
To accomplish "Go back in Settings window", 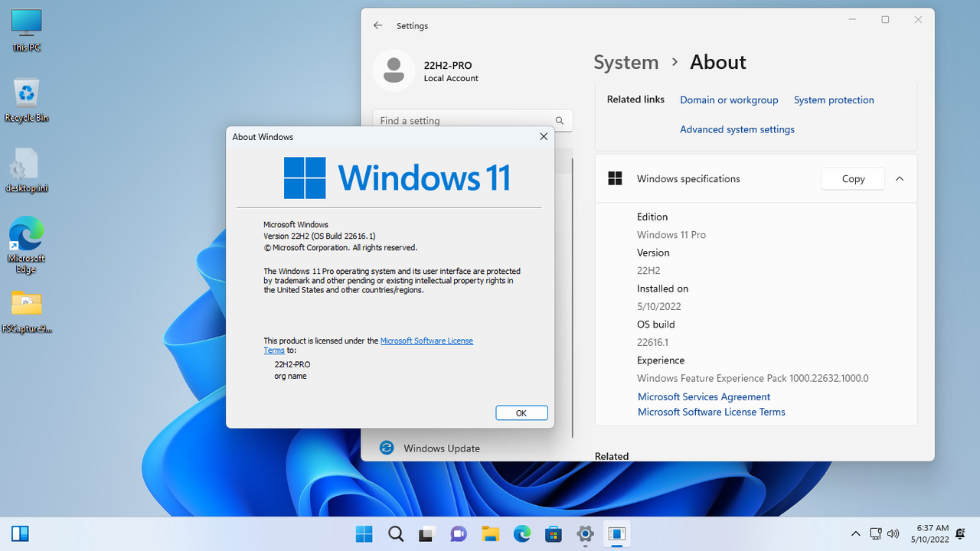I will (377, 25).
